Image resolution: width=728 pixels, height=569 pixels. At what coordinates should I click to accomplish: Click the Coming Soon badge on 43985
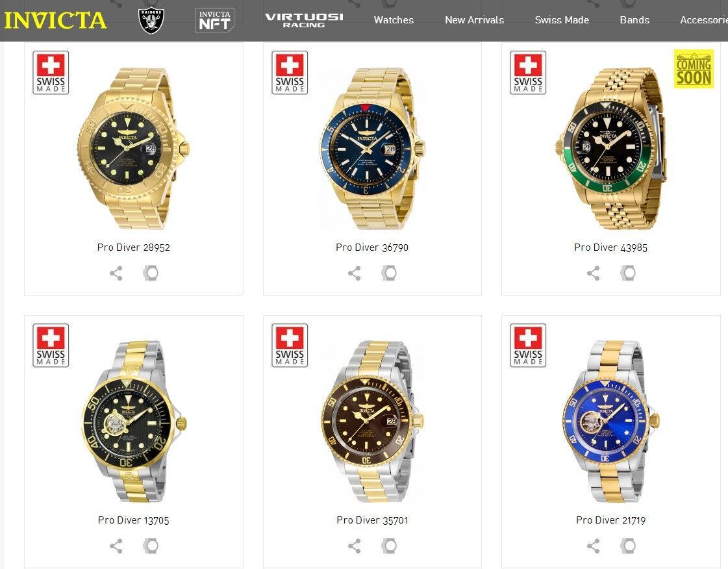(x=694, y=69)
